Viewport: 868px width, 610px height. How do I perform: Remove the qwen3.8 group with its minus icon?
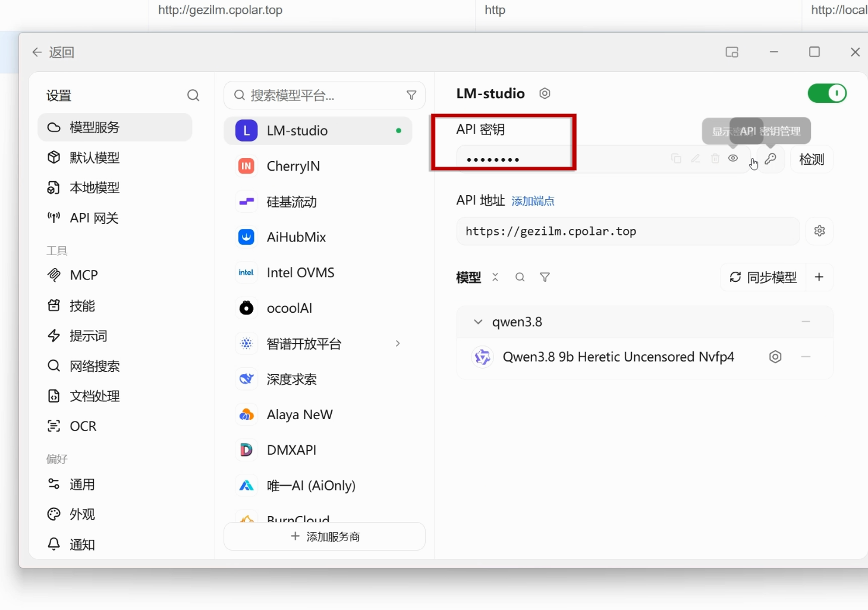pos(806,322)
